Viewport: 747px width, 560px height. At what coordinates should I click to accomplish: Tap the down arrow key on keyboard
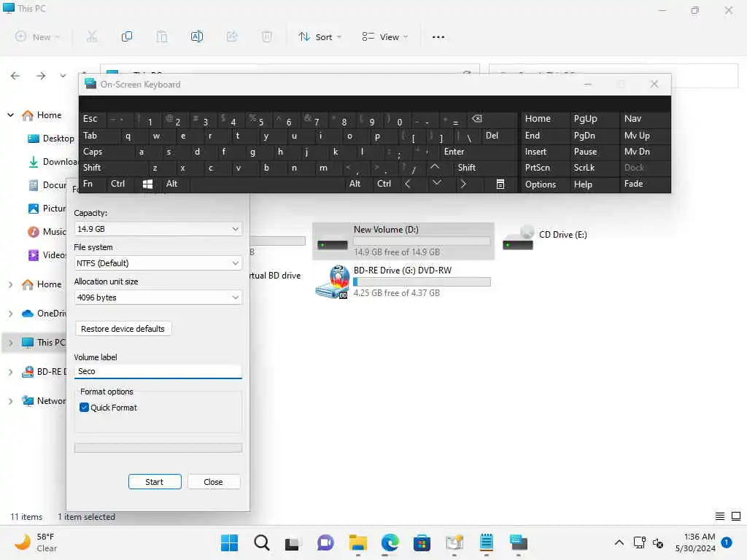coord(437,184)
